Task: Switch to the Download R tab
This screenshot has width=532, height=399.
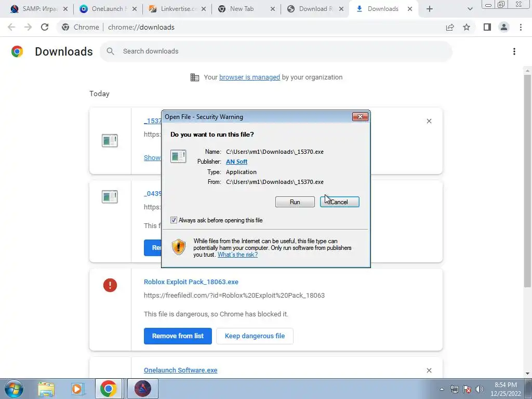Action: click(315, 9)
